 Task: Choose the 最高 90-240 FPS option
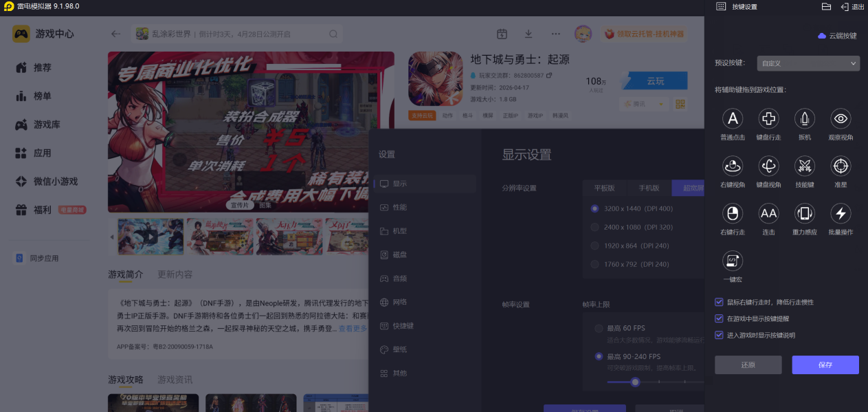point(599,356)
